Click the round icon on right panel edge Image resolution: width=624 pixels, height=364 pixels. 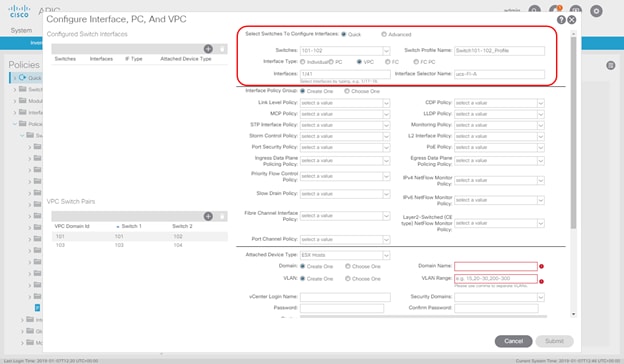coord(610,66)
